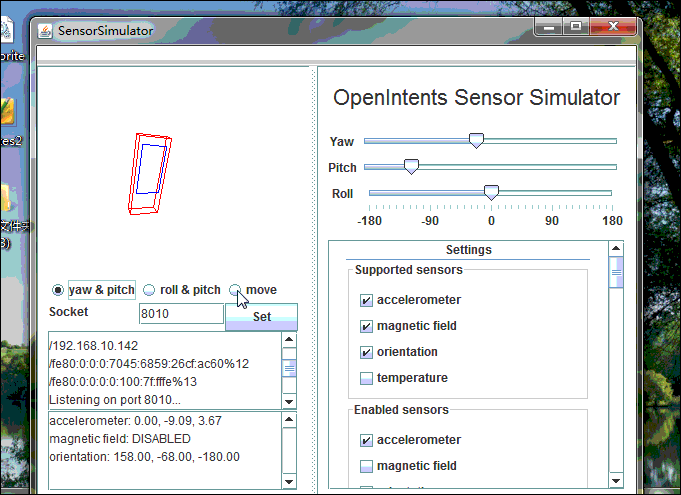Click the '/192.168.10.142' address line
Image resolution: width=681 pixels, height=495 pixels.
(x=93, y=346)
